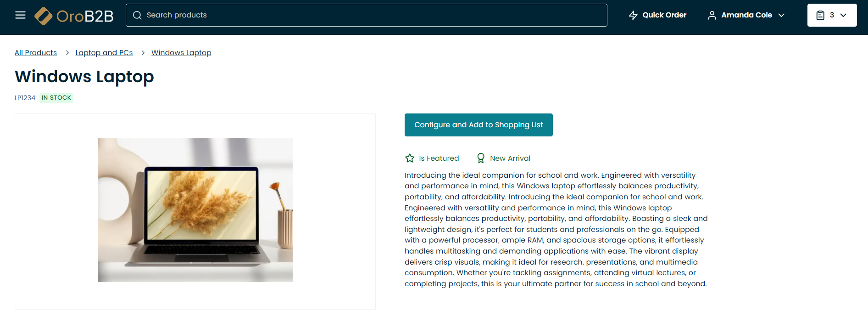The image size is (868, 322).
Task: Click the Quick Order lightning icon
Action: (633, 15)
